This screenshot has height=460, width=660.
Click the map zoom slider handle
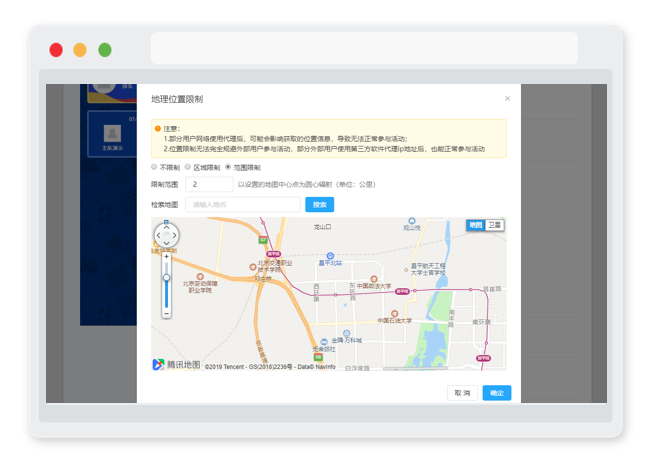[x=166, y=278]
